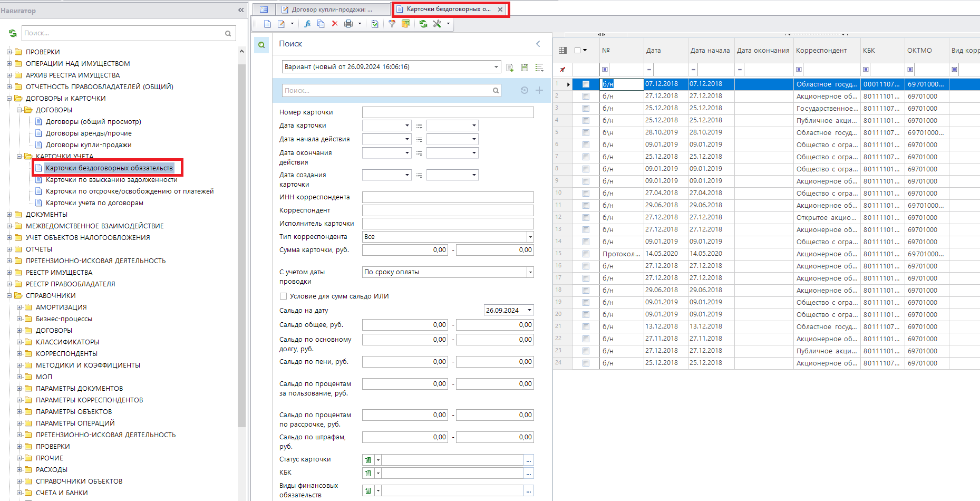Image resolution: width=980 pixels, height=501 pixels.
Task: Collapse the Navigator panel with double chevron
Action: pyautogui.click(x=241, y=10)
